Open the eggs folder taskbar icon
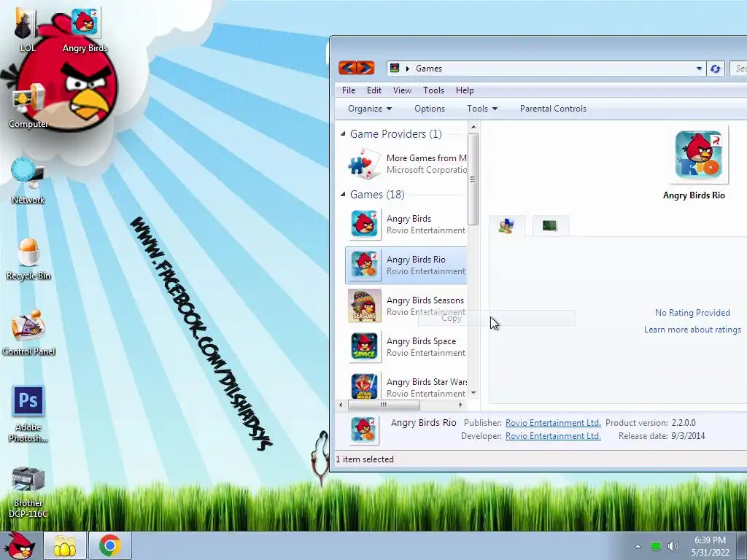 point(65,545)
